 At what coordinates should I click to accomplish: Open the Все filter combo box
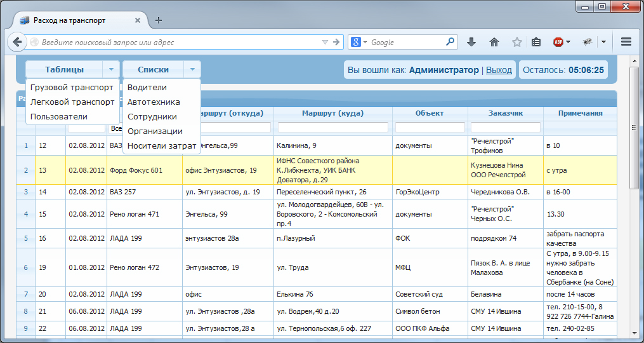point(115,128)
